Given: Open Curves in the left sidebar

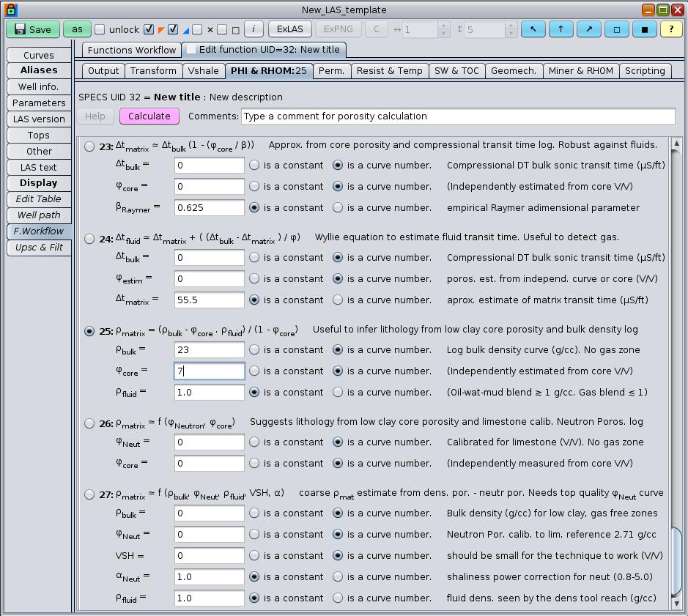Looking at the screenshot, I should 39,55.
